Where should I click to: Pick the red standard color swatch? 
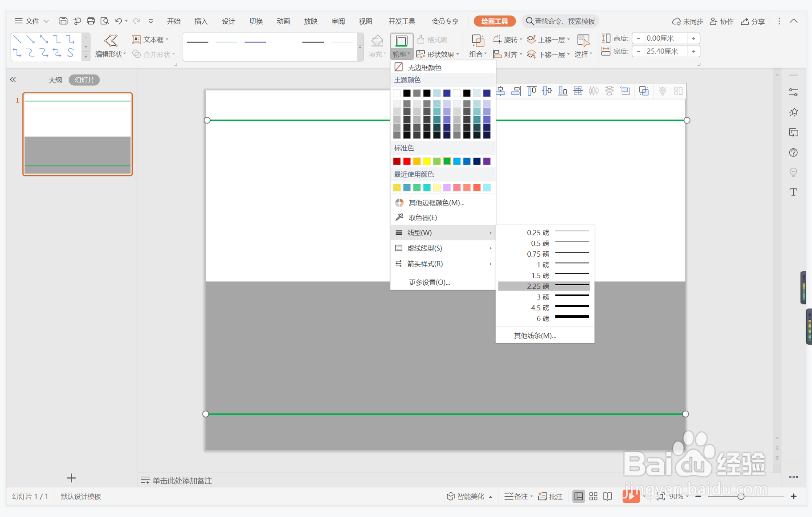407,161
